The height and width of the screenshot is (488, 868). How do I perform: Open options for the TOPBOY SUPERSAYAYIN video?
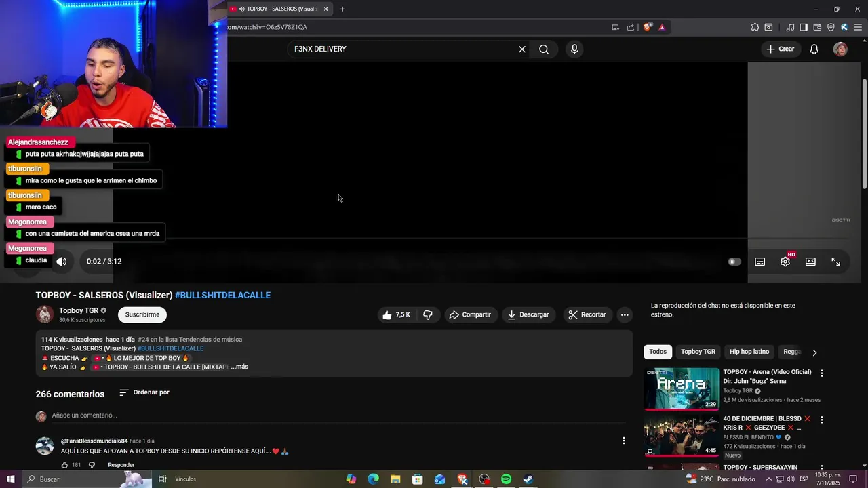[x=822, y=468]
